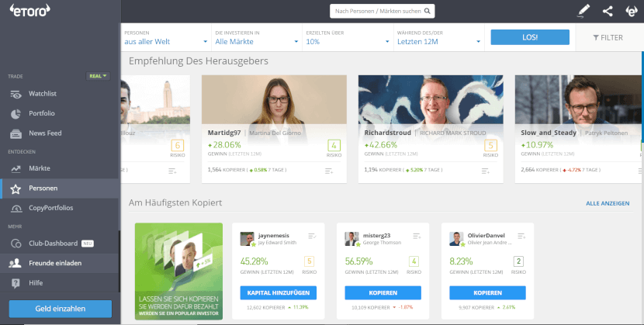The height and width of the screenshot is (325, 644).
Task: Open the eToro profile icon top right
Action: click(632, 11)
